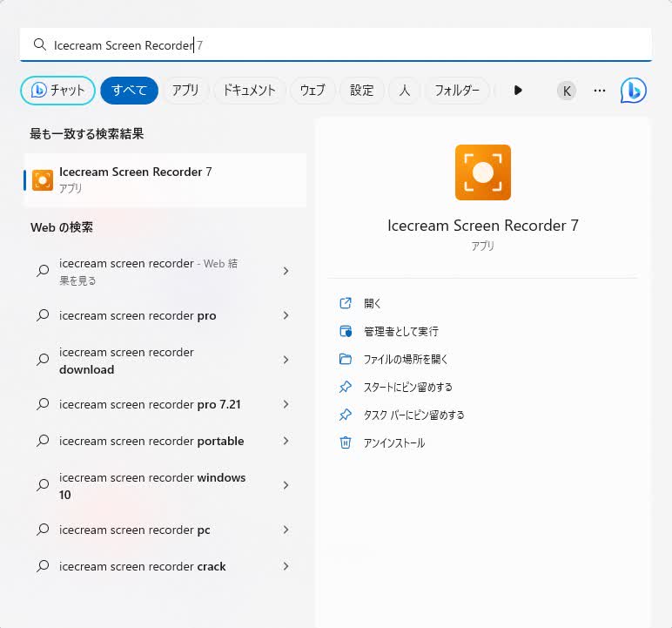Click the Bing chat icon at top right
Viewport: 672px width, 628px height.
[633, 91]
